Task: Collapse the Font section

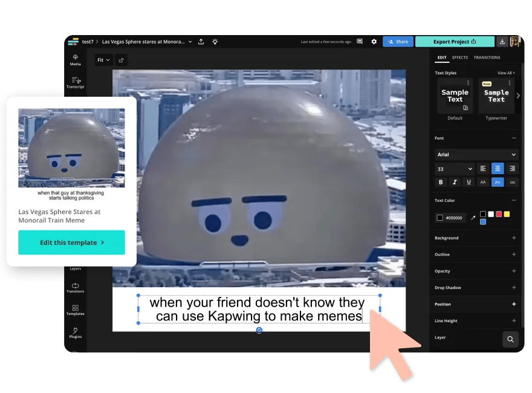Action: point(514,138)
